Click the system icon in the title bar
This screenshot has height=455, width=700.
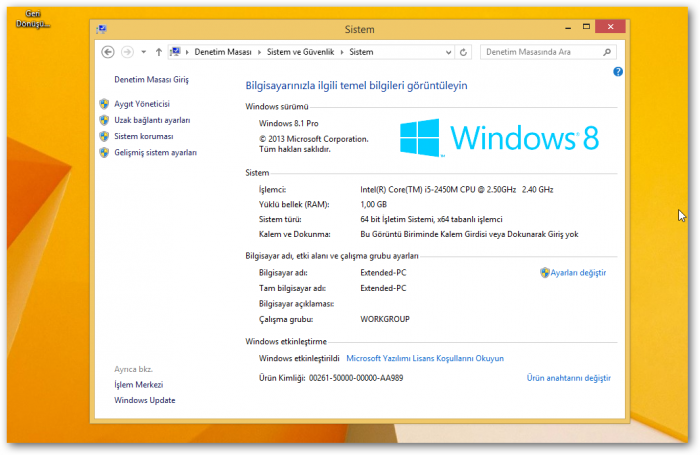click(x=101, y=29)
